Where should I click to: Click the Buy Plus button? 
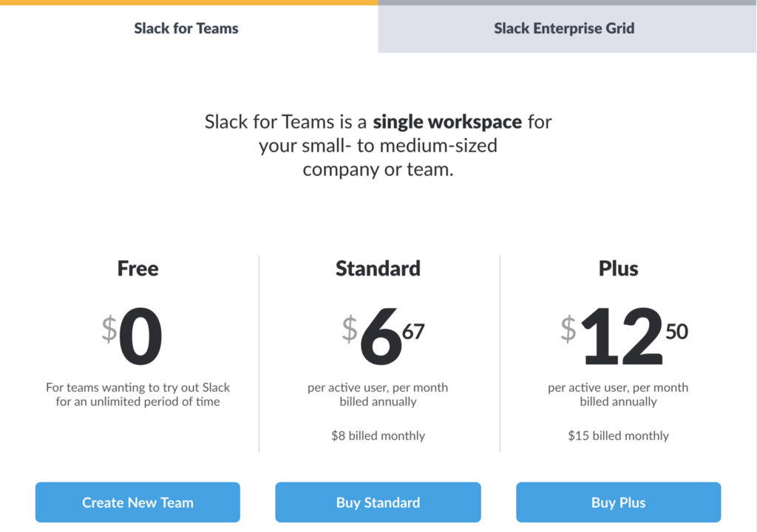coord(618,502)
